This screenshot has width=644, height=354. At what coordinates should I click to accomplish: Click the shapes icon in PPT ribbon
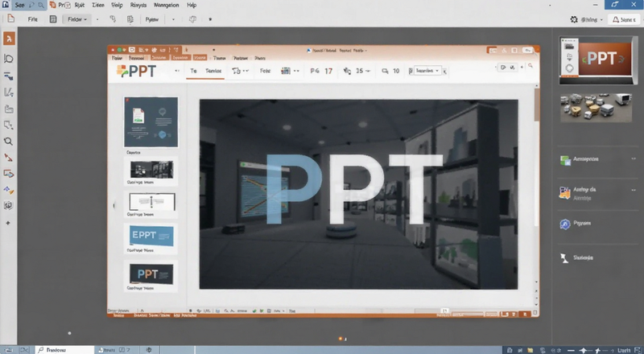[236, 71]
